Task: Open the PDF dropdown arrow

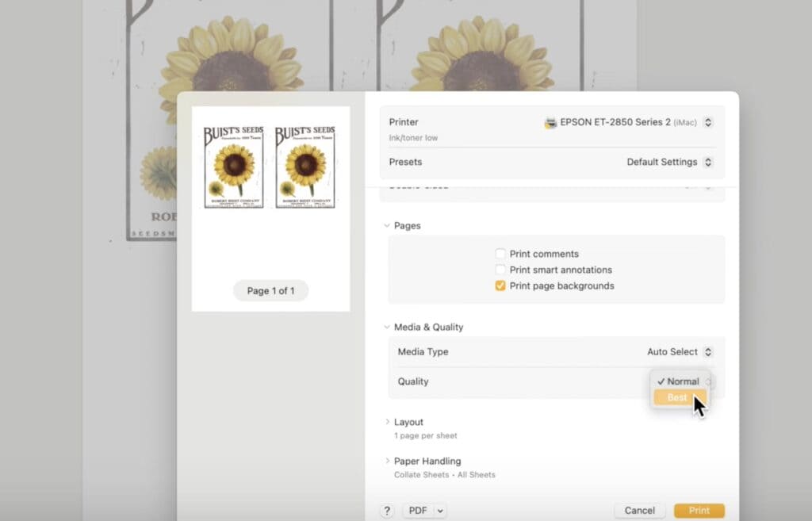Action: point(440,511)
